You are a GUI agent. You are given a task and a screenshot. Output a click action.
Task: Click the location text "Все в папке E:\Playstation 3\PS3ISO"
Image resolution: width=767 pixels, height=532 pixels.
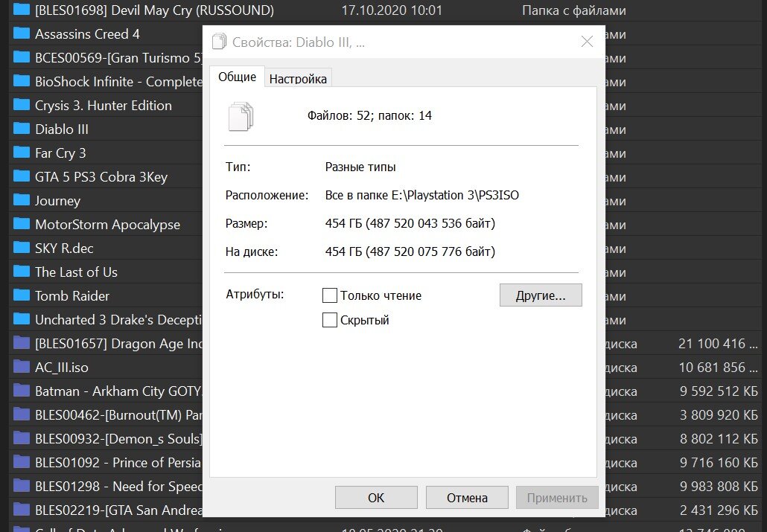421,195
